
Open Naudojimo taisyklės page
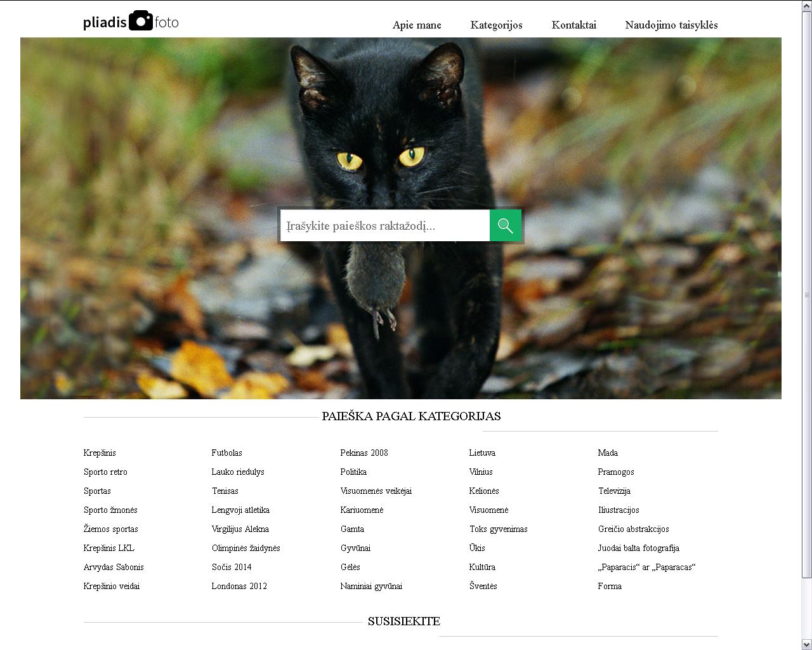point(671,25)
